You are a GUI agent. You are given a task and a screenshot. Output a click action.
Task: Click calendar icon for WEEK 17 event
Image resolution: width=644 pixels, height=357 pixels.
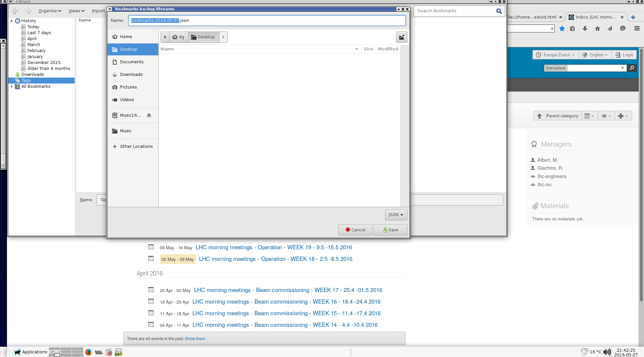tap(151, 290)
